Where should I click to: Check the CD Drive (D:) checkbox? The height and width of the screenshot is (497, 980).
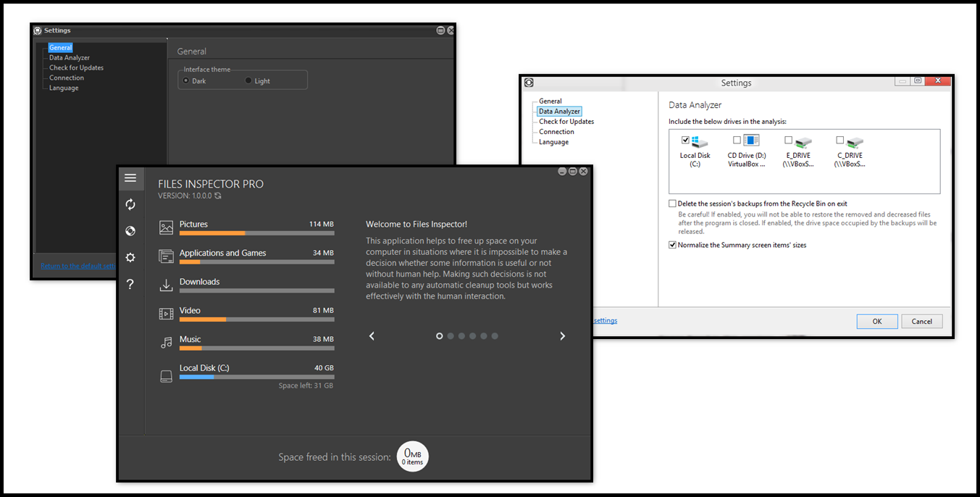[x=737, y=140]
